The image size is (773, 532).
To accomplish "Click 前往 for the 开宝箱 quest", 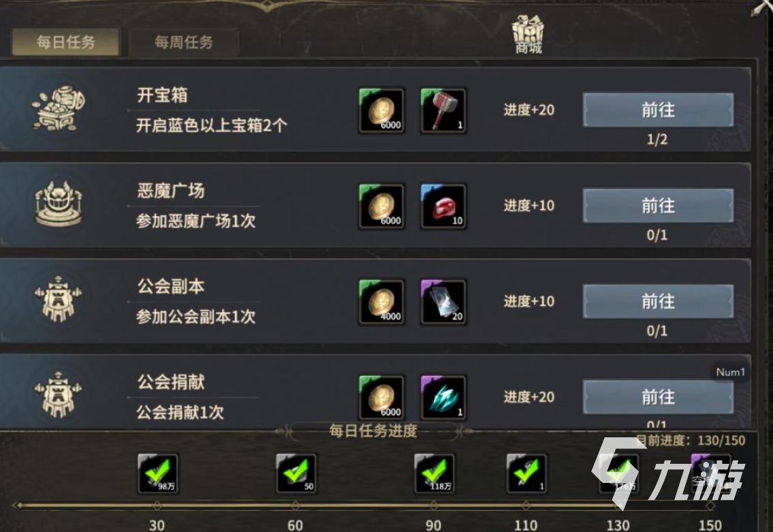I will coord(658,110).
